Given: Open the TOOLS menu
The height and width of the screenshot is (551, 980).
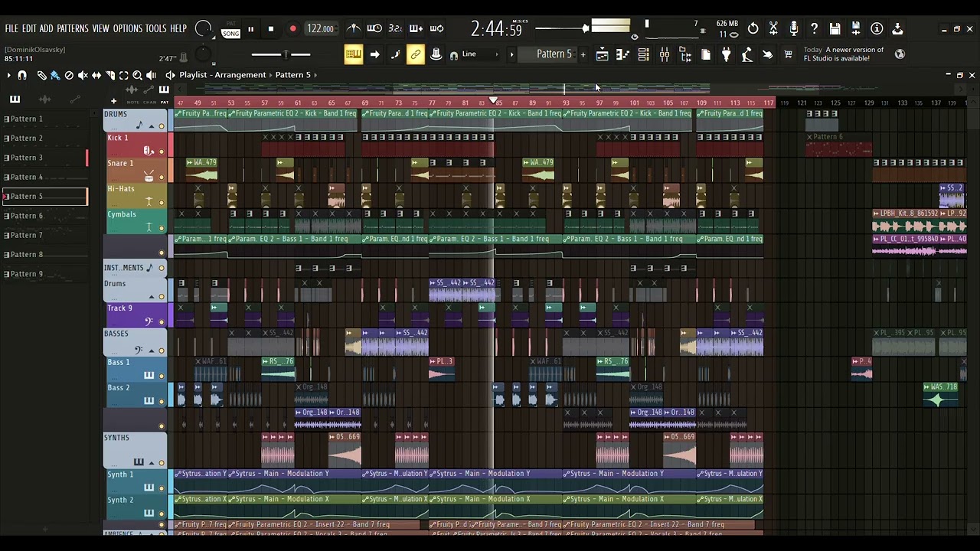Looking at the screenshot, I should tap(156, 28).
